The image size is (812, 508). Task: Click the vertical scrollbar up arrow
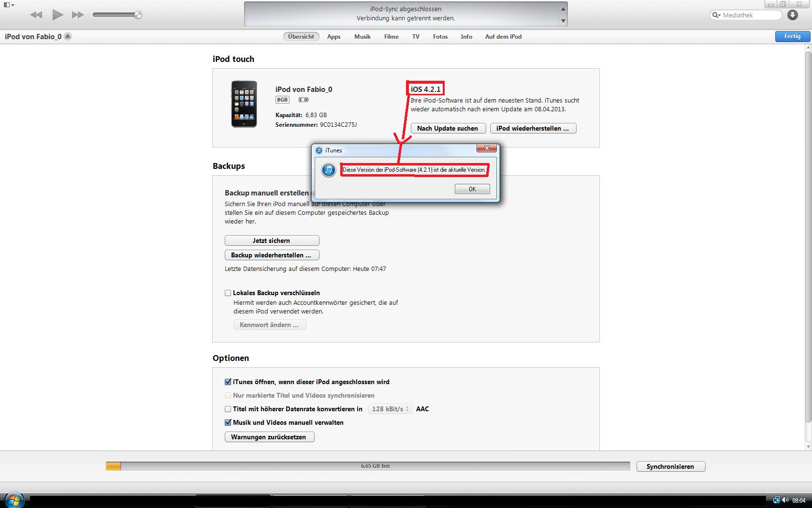pos(808,48)
